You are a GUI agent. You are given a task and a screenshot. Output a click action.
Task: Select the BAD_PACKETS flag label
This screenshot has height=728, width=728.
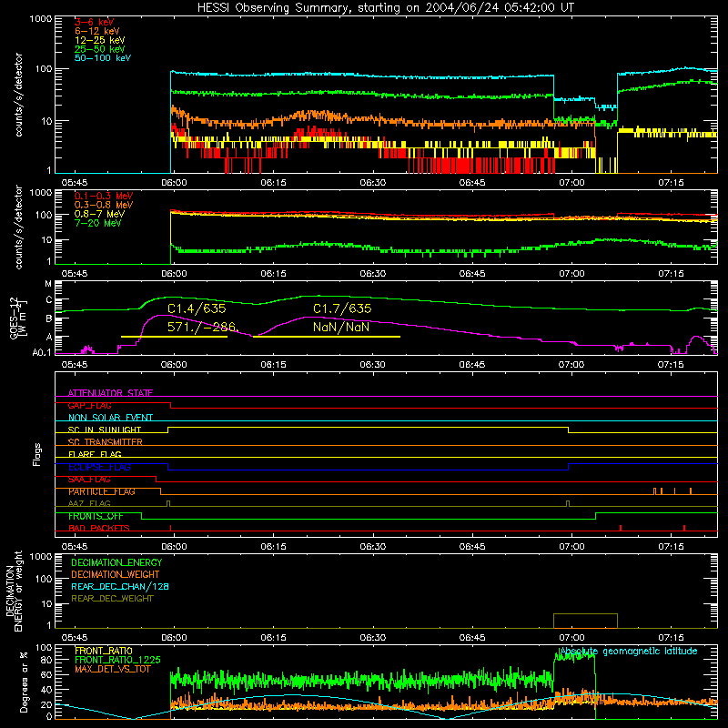(99, 528)
